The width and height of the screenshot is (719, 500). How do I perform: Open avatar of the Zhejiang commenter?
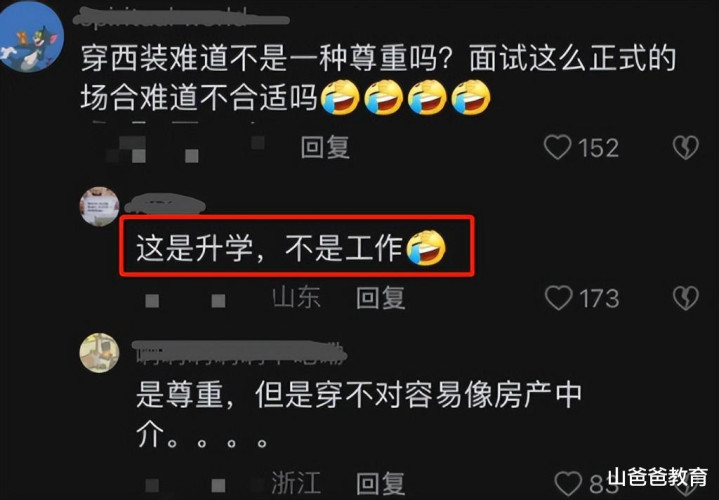(x=100, y=353)
